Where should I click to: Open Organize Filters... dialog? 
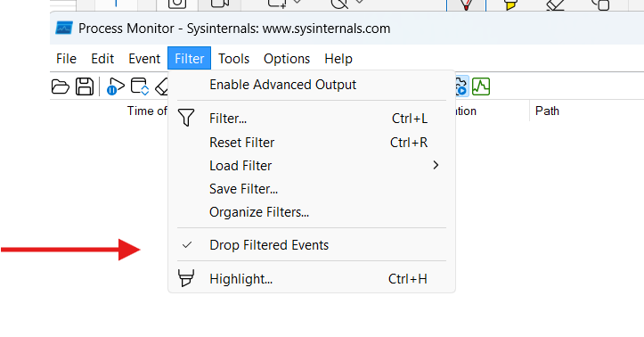tap(312, 212)
